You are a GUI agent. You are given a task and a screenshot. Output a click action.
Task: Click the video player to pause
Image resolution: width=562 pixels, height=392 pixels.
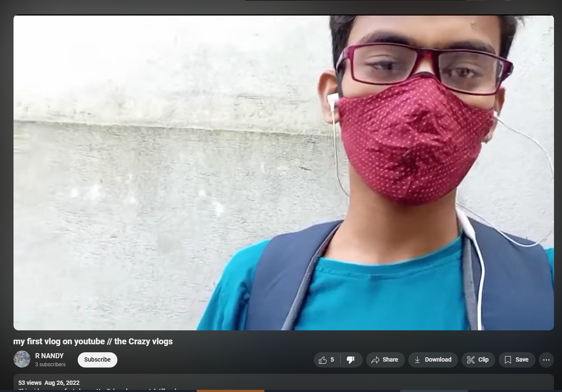click(x=284, y=173)
